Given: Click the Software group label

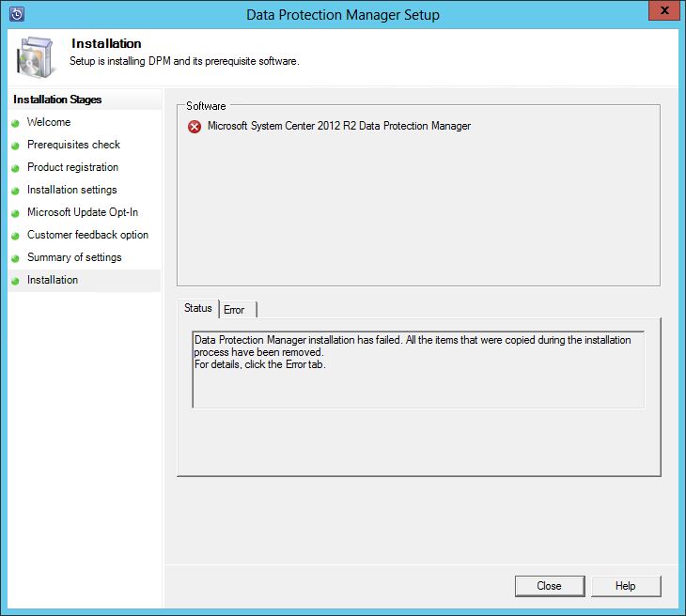Looking at the screenshot, I should [206, 106].
